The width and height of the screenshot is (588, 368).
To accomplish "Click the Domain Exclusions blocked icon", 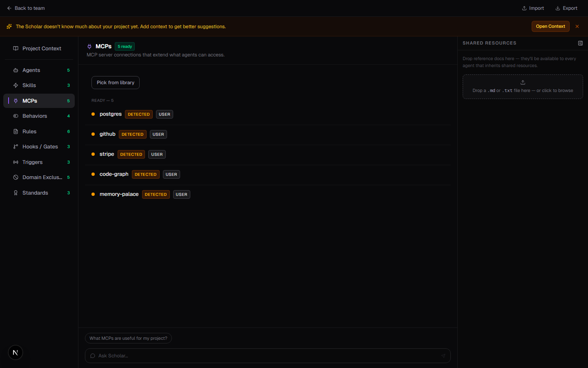I will pyautogui.click(x=16, y=177).
